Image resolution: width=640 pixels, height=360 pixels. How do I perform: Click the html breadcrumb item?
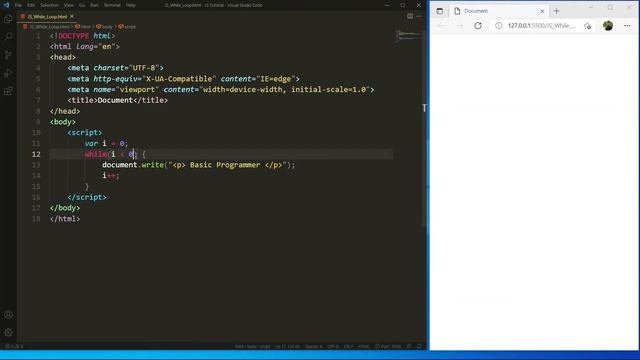click(x=83, y=27)
